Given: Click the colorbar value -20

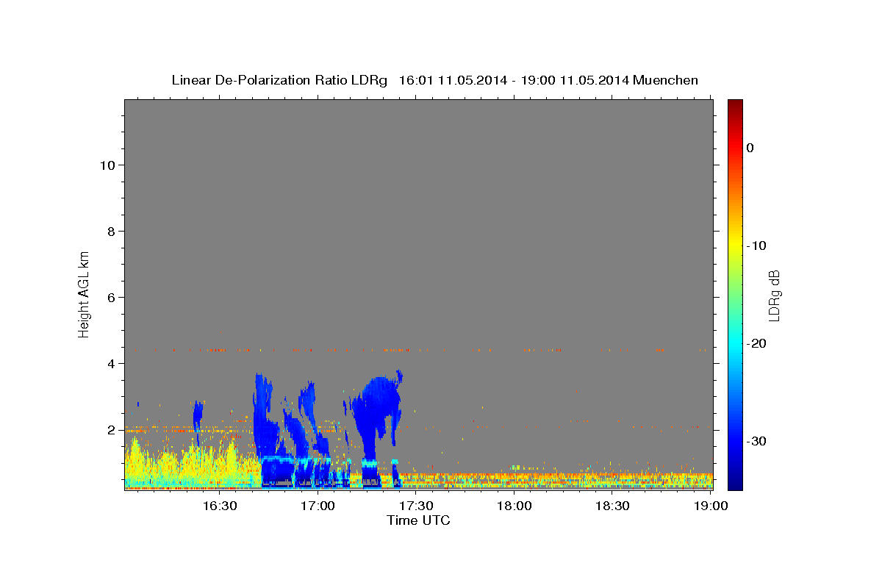Looking at the screenshot, I should pos(756,343).
